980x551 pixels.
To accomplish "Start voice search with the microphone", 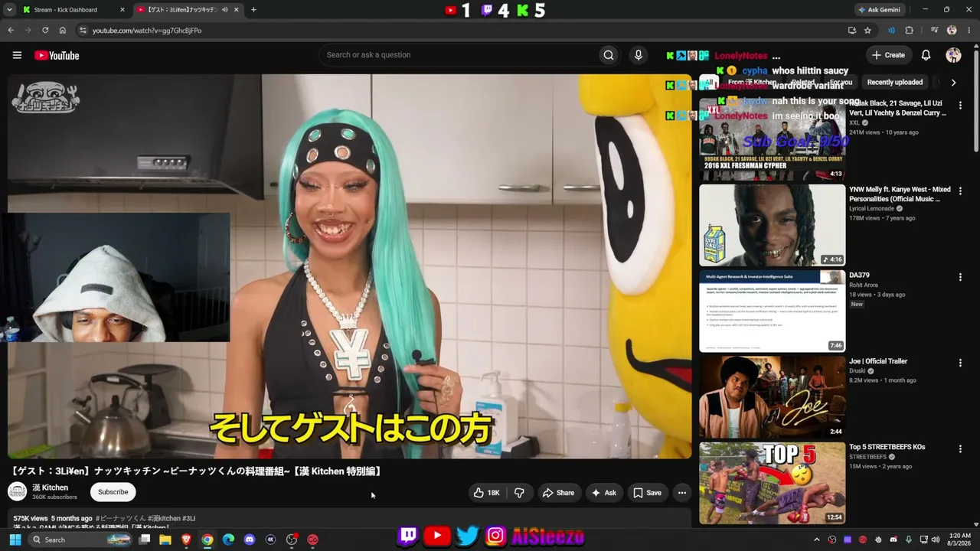I will [x=638, y=55].
